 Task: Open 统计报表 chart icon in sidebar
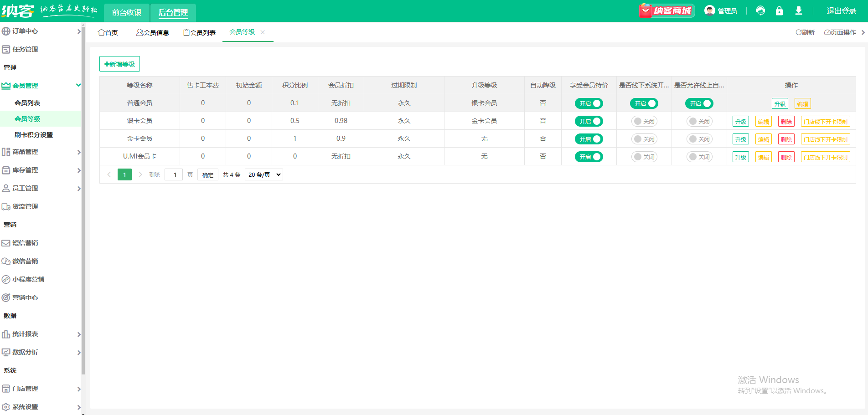click(x=6, y=334)
